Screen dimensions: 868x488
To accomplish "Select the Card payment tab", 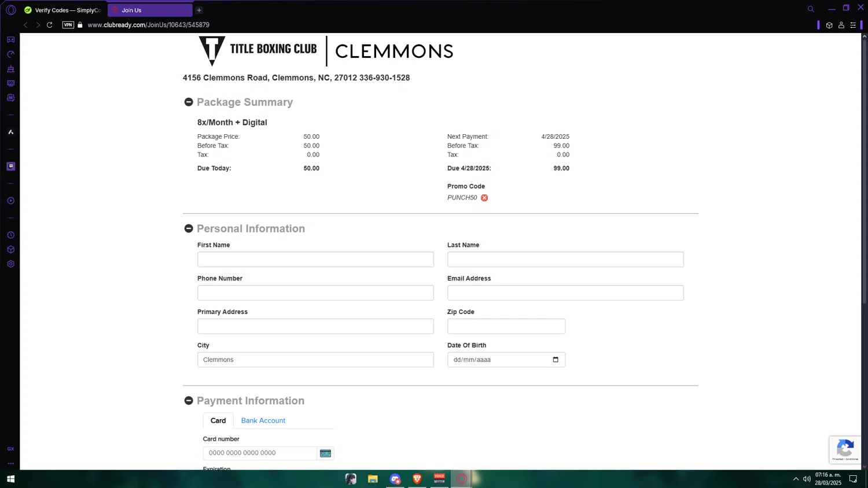I will pos(218,420).
